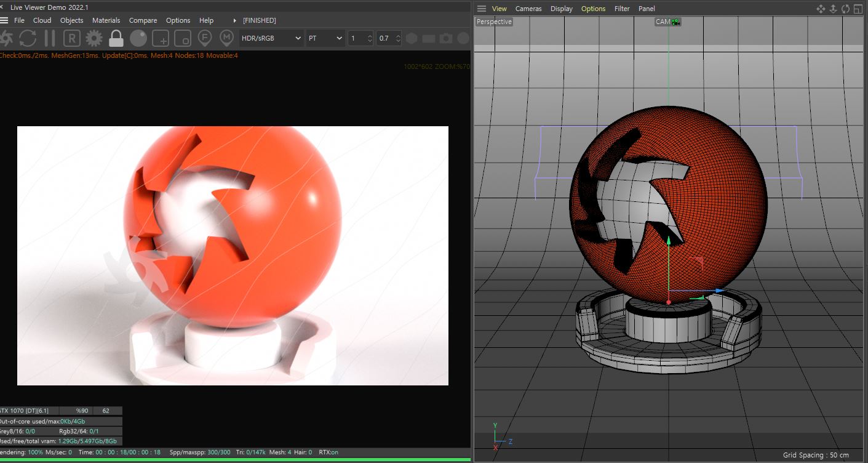This screenshot has width=868, height=463.
Task: Open the Materials menu
Action: pos(106,20)
